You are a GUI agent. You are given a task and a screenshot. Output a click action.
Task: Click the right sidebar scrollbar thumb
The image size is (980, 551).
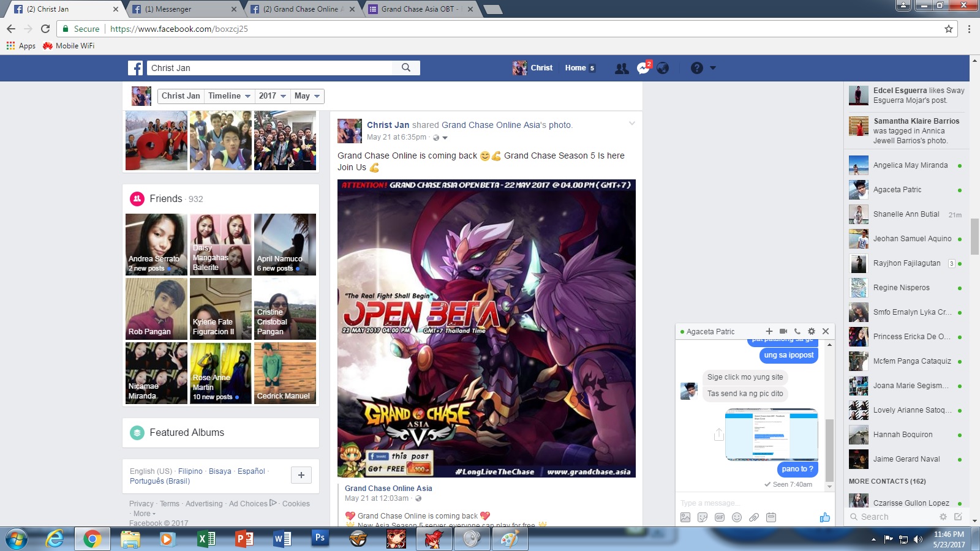[x=974, y=236]
